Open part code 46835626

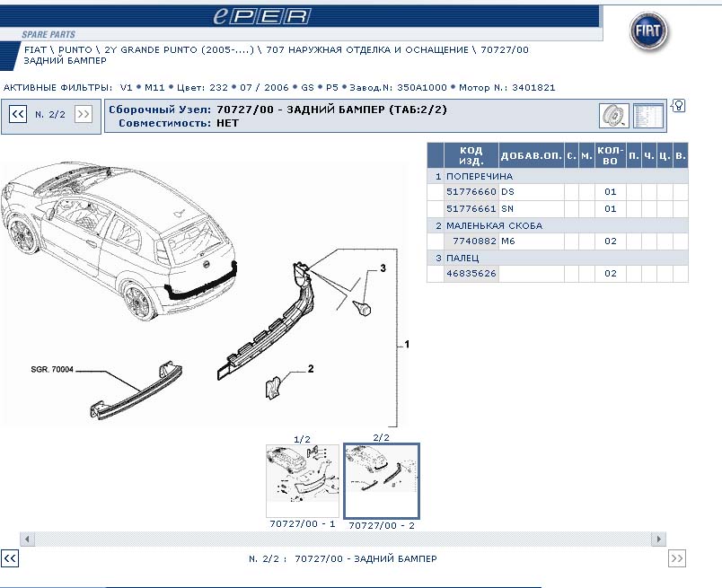(x=471, y=273)
